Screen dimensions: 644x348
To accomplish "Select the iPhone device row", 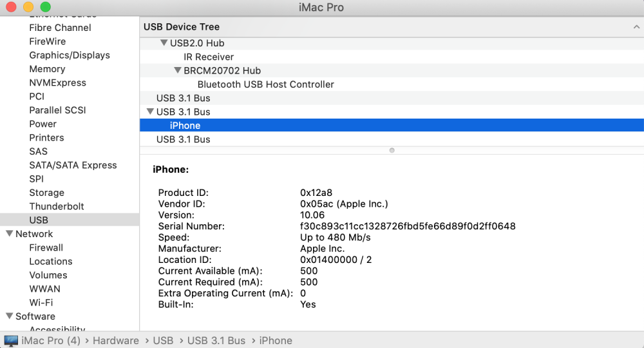I will pyautogui.click(x=392, y=125).
